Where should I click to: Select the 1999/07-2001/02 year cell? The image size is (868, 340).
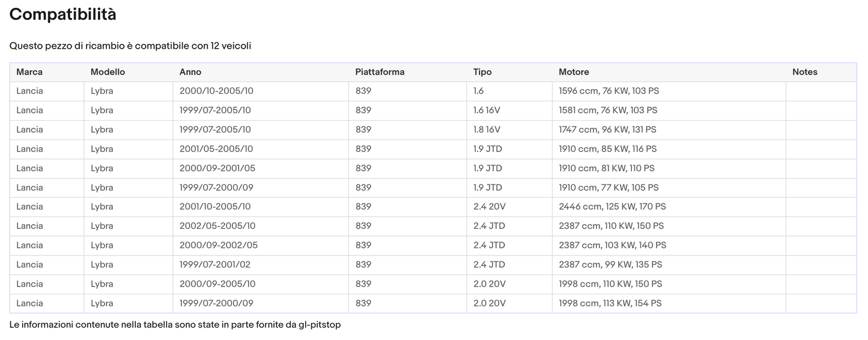(216, 264)
